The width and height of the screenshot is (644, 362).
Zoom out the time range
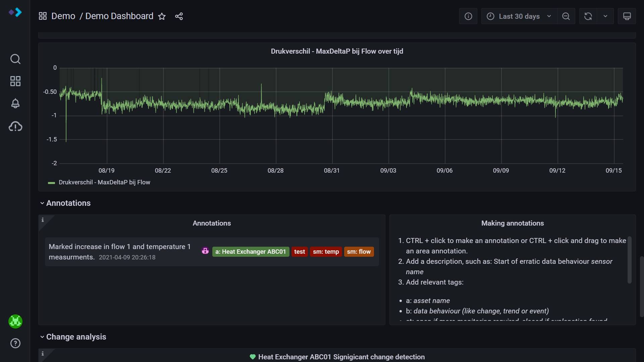(566, 16)
